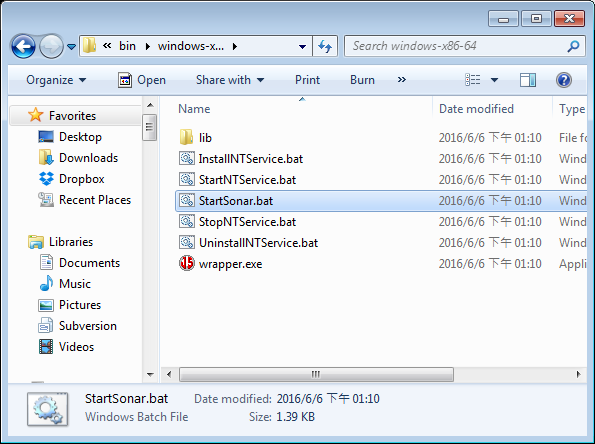Click Burn in the toolbar

362,80
